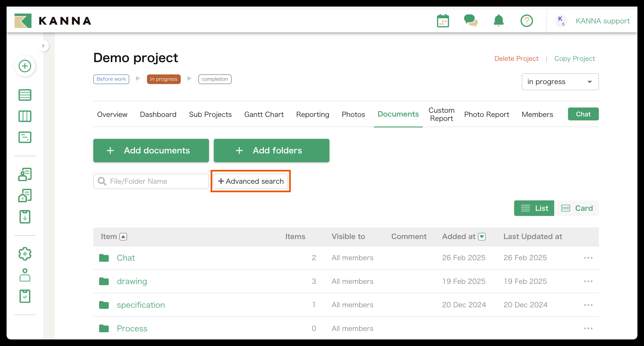644x346 pixels.
Task: Switch to Card view
Action: pyautogui.click(x=576, y=208)
